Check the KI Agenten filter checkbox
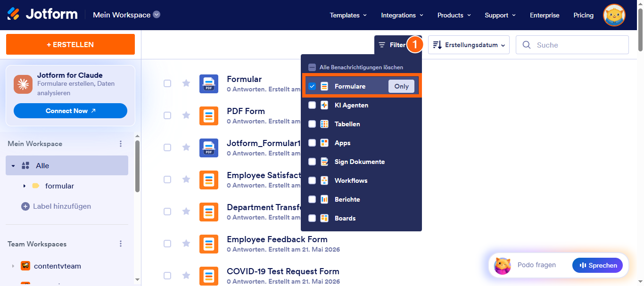The height and width of the screenshot is (286, 644). pos(312,105)
